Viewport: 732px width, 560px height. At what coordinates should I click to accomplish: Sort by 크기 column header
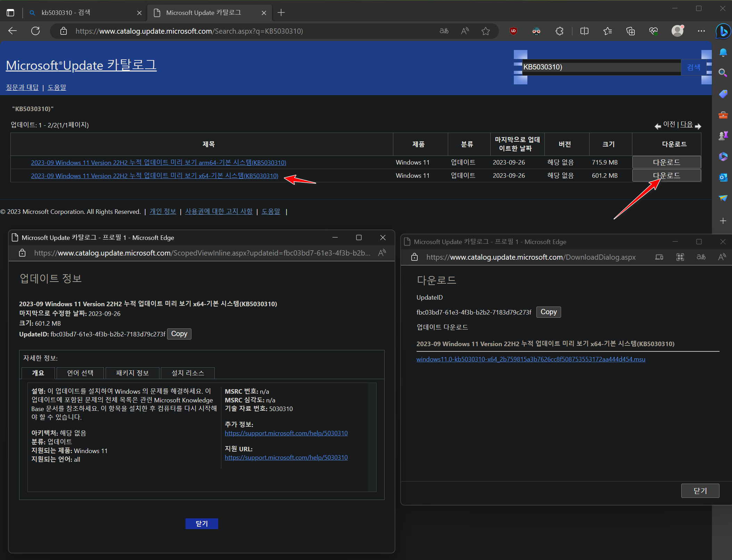pyautogui.click(x=609, y=144)
